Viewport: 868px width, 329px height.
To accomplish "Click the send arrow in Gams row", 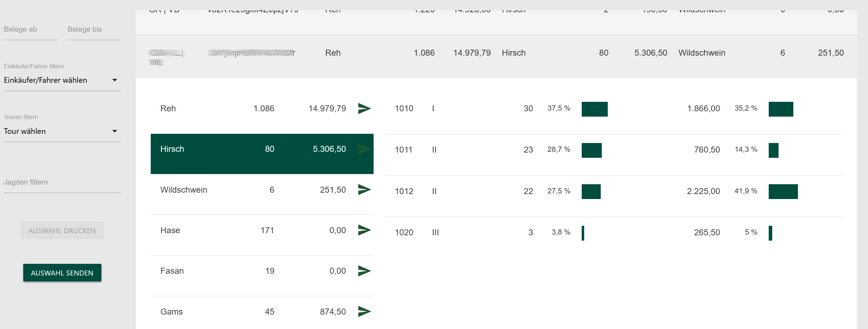I will point(364,311).
